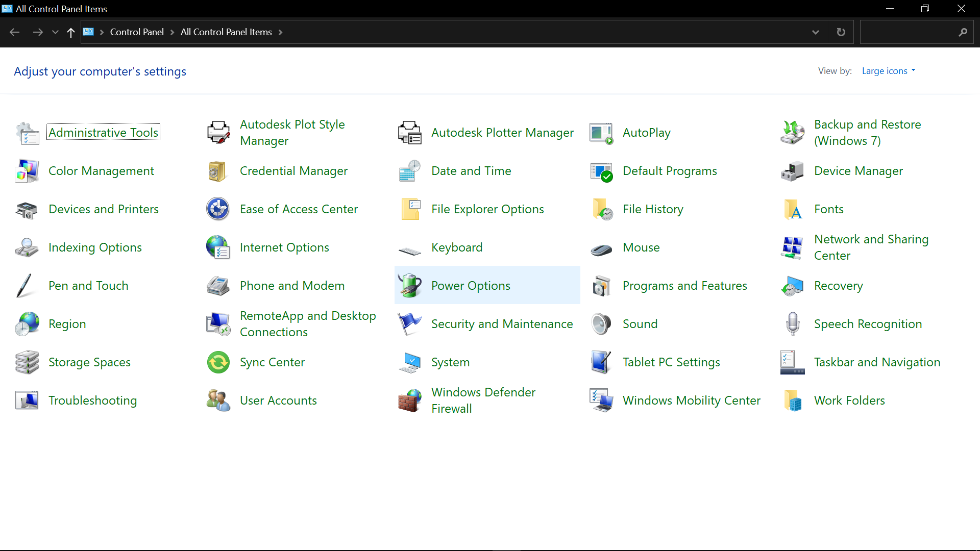Open the Color Management icon

pos(27,171)
